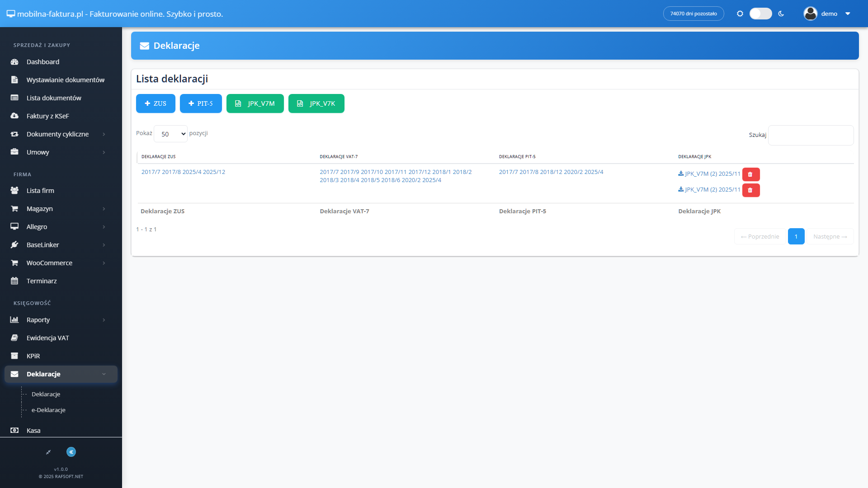The image size is (868, 488).
Task: Open the demo user dropdown
Action: (x=827, y=14)
